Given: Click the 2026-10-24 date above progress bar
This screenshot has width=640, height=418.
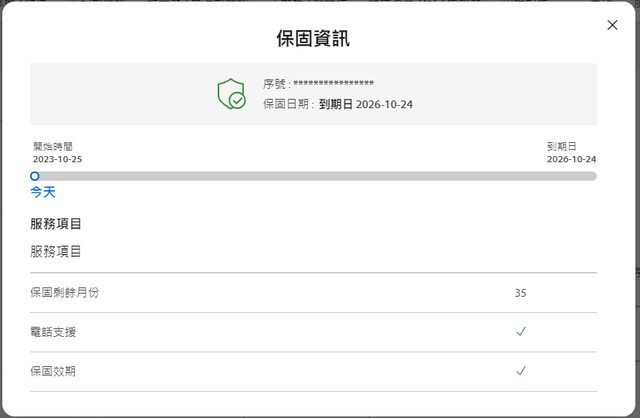Looking at the screenshot, I should (x=571, y=159).
